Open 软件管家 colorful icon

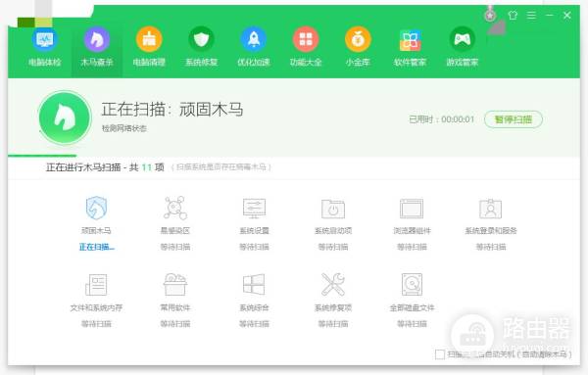pos(410,40)
